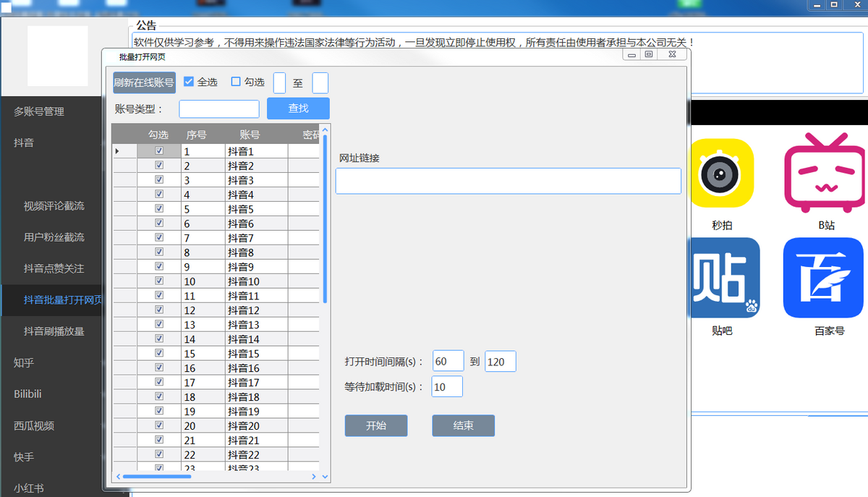Open the B站 app icon
Screen dimensions: 868x497
pos(825,174)
